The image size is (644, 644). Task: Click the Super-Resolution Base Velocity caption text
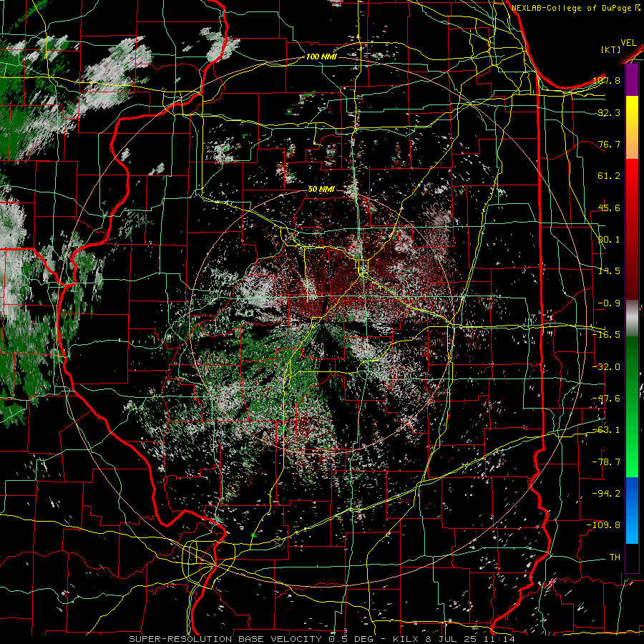pyautogui.click(x=321, y=639)
